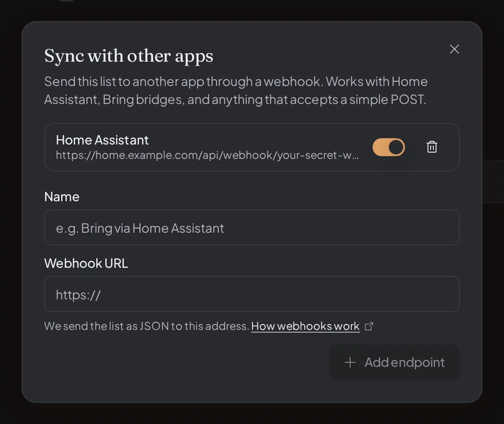504x424 pixels.
Task: Delete the Home Assistant endpoint via trash icon
Action: point(432,147)
